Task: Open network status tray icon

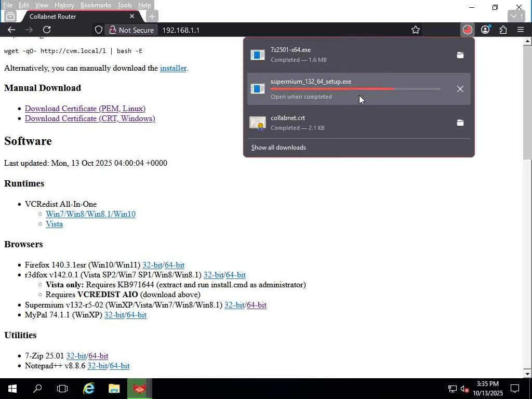Action: tap(453, 389)
